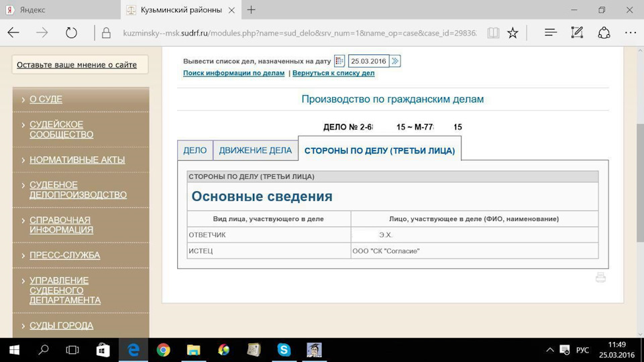Image resolution: width=644 pixels, height=362 pixels.
Task: Select СТОРОНЫ ПО ДЕЛУ (ТРЕТЬИ ЛИЦА) tab
Action: pyautogui.click(x=380, y=151)
